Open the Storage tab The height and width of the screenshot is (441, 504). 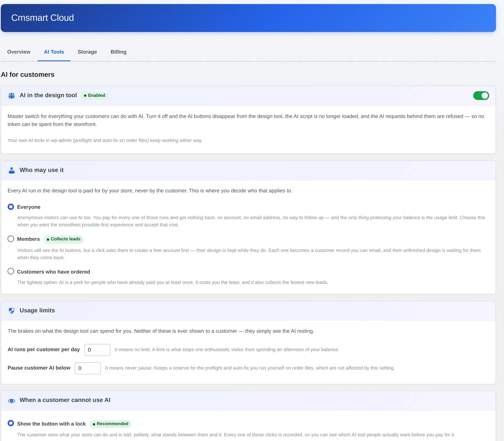coord(87,52)
